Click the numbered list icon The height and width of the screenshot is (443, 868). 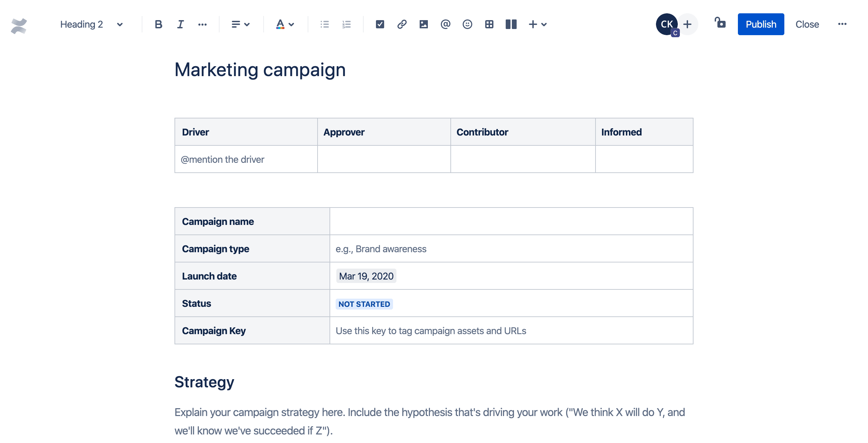(x=346, y=24)
